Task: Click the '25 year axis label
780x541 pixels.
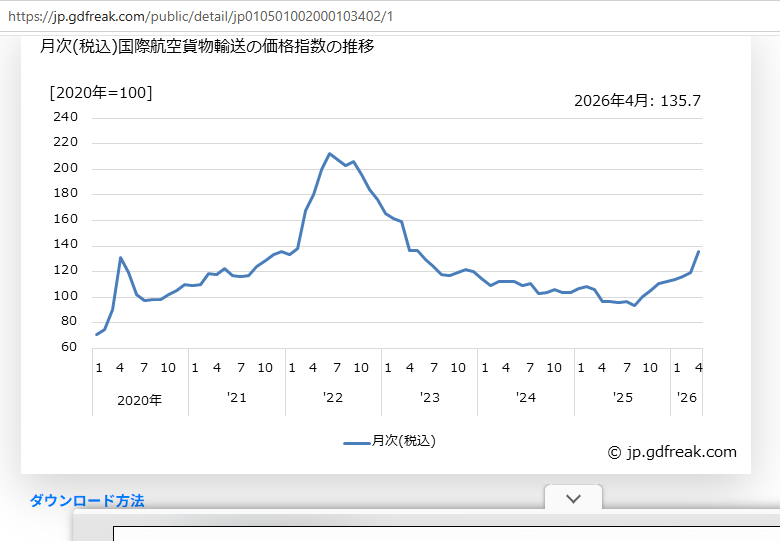Action: pos(623,398)
